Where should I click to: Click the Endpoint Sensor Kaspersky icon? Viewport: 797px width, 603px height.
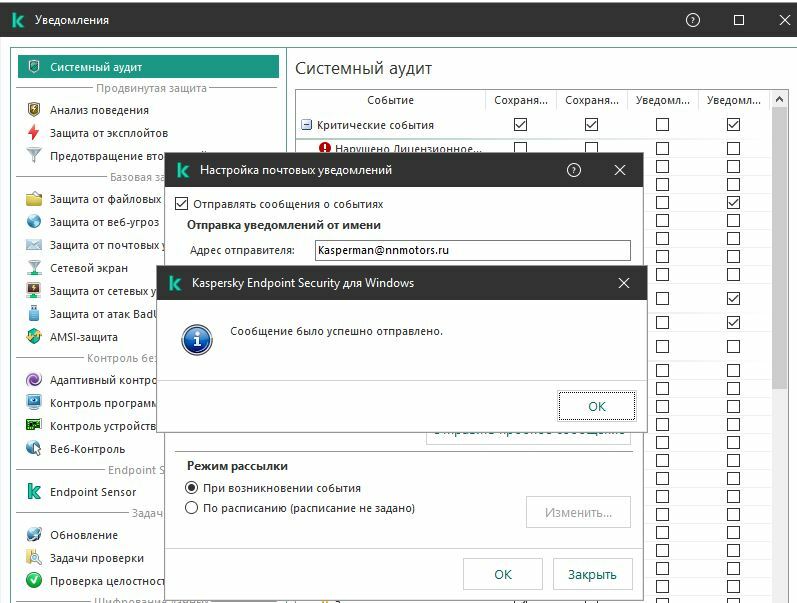tap(34, 491)
